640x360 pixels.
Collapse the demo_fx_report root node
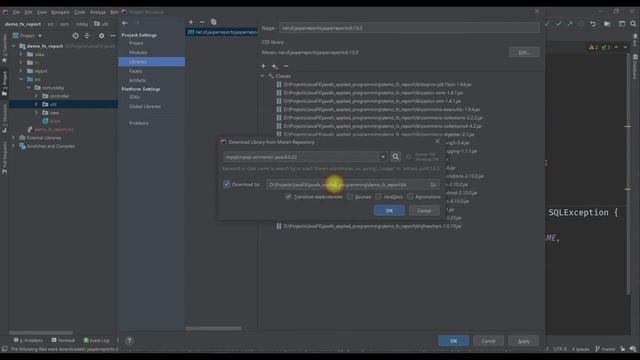(x=14, y=46)
